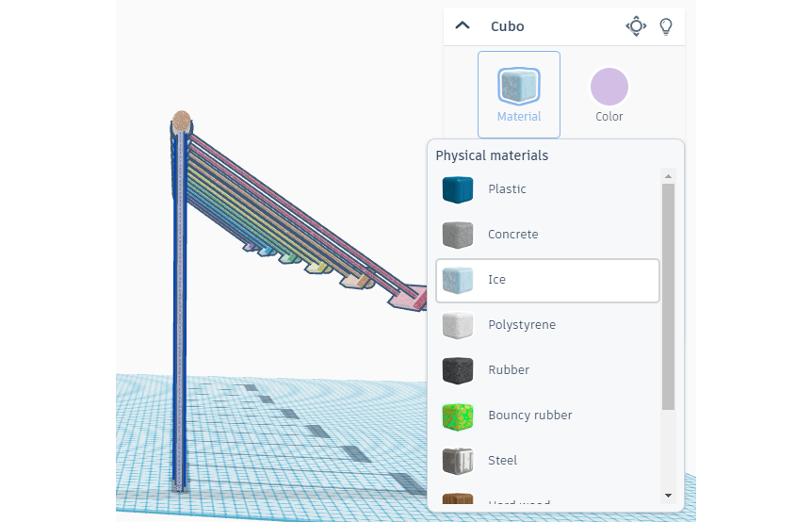The width and height of the screenshot is (812, 522).
Task: Click the light blue Ice cube thumbnail
Action: [458, 280]
